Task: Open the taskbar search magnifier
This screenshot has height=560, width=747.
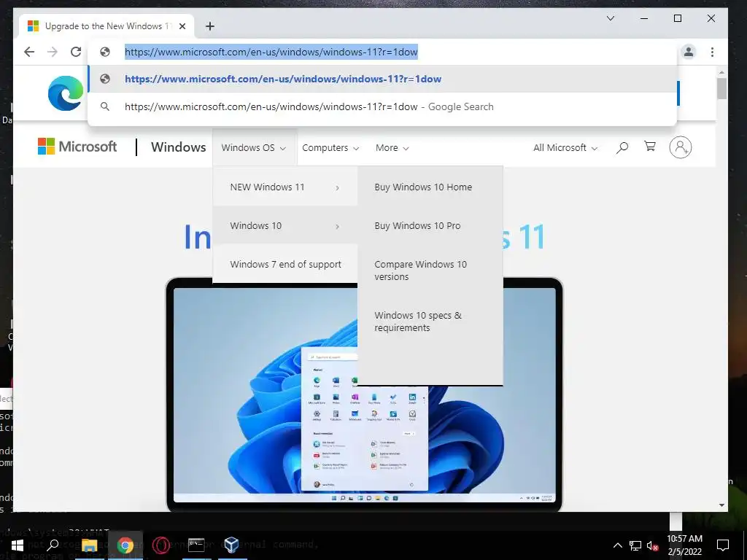Action: [x=53, y=545]
